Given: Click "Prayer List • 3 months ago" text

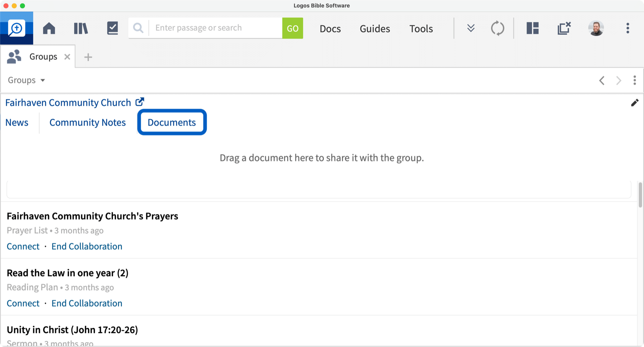Looking at the screenshot, I should [x=55, y=231].
